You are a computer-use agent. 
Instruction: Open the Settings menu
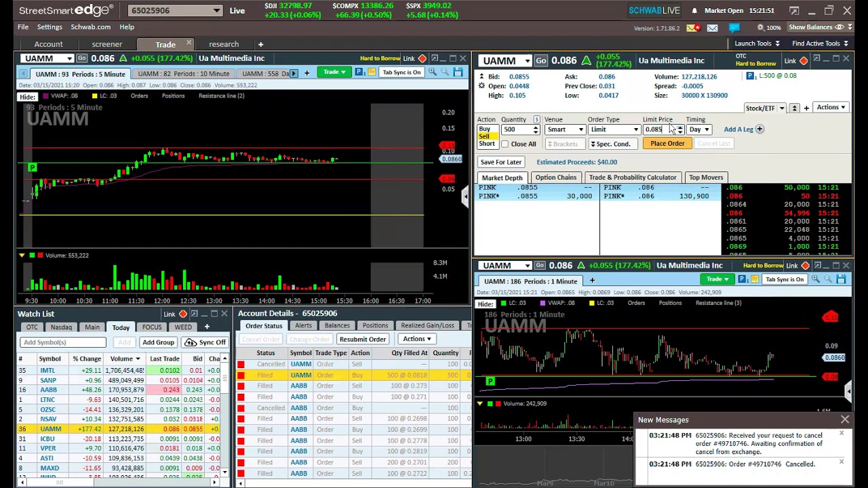pyautogui.click(x=50, y=27)
